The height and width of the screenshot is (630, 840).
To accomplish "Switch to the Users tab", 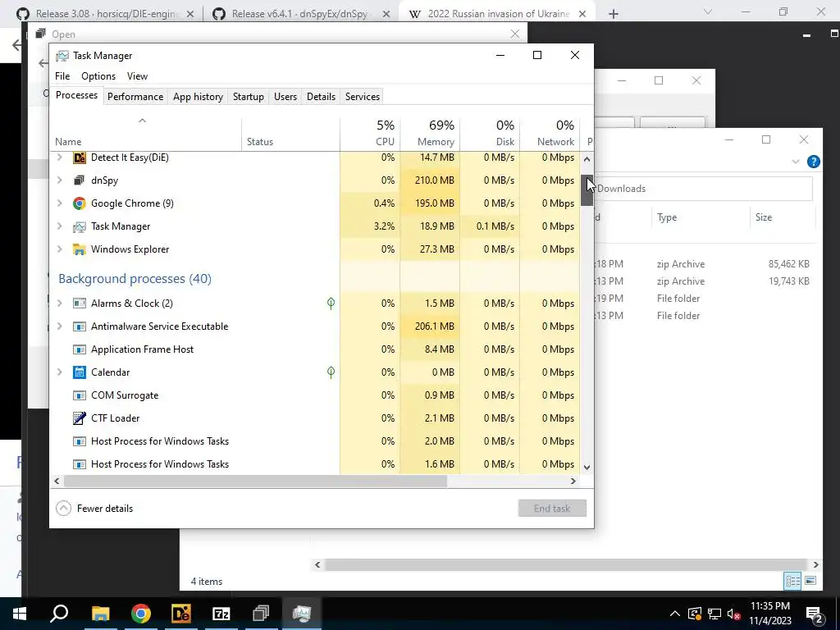I will tap(285, 97).
